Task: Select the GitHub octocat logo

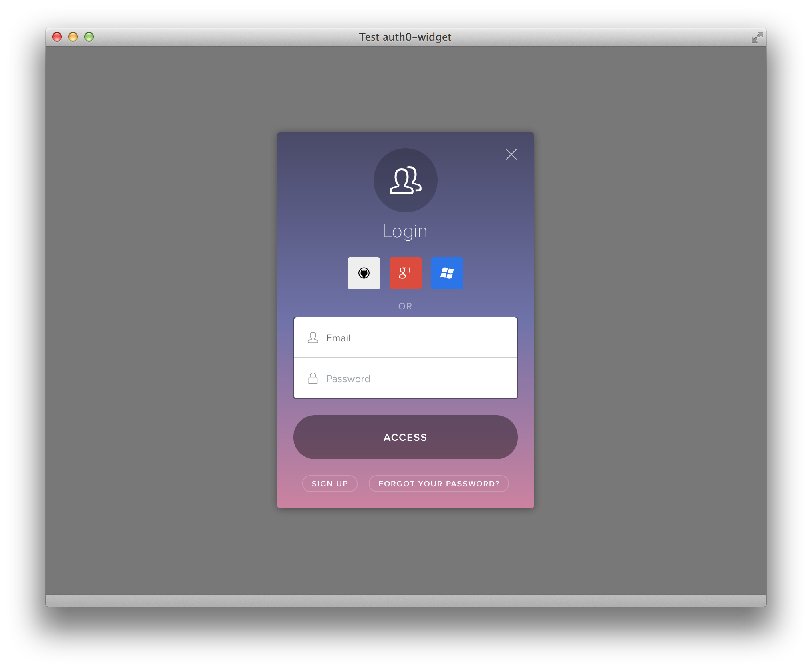Action: tap(364, 273)
